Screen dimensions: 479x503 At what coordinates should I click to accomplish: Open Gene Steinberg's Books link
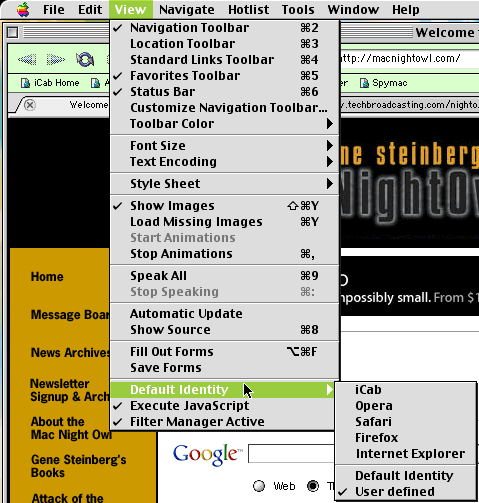pyautogui.click(x=79, y=466)
